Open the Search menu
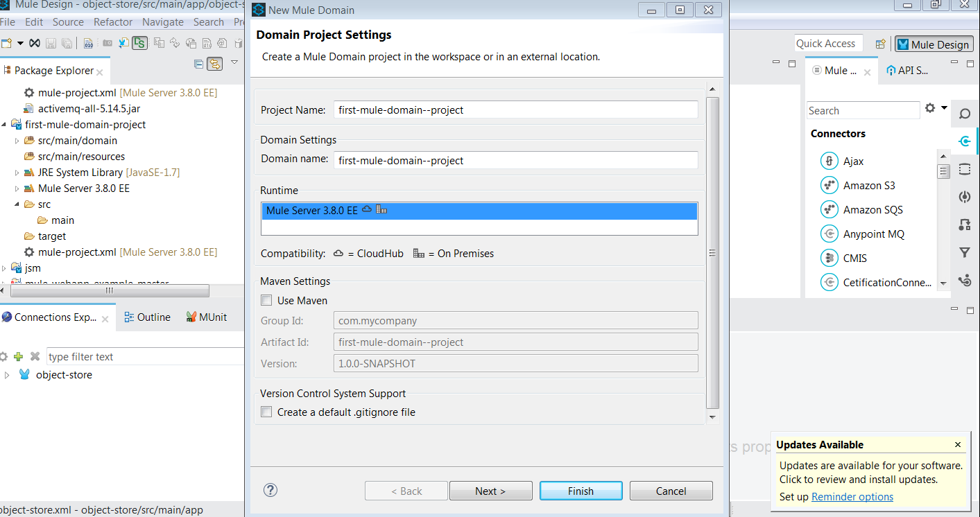The image size is (980, 517). coord(209,22)
